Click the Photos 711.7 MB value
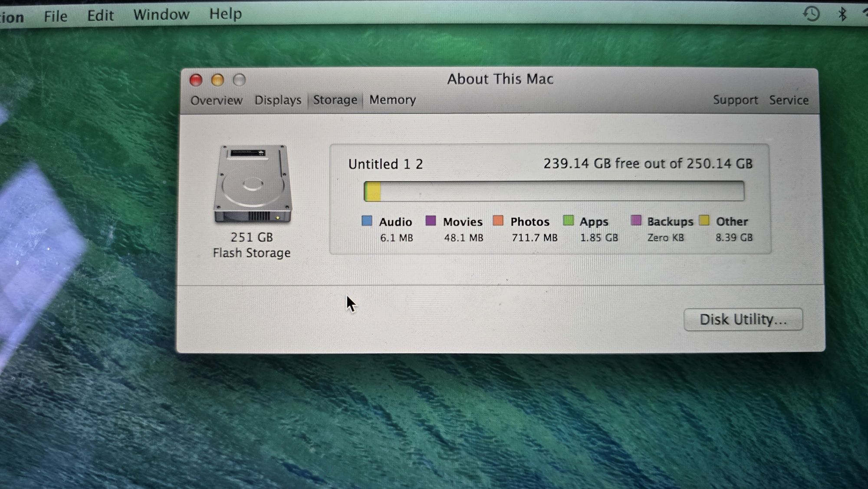 coord(534,238)
